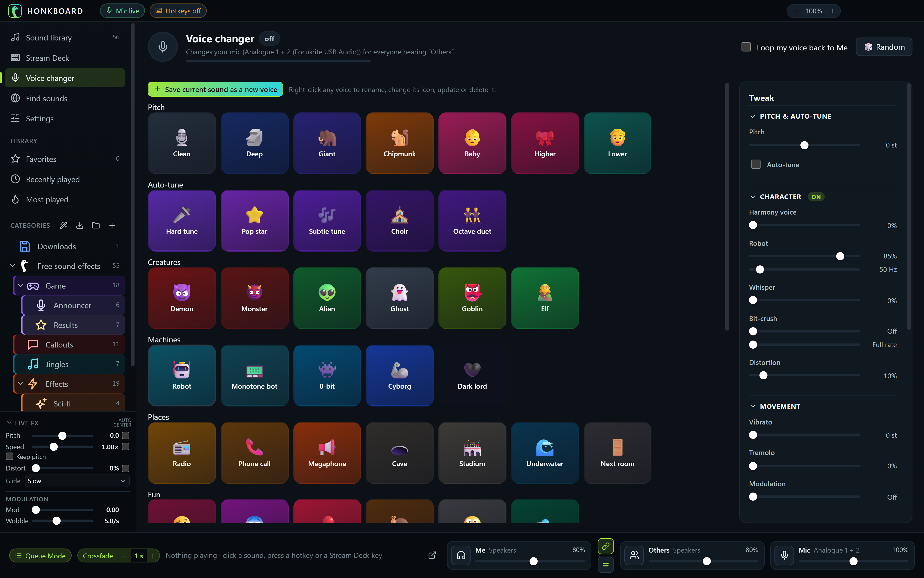Click the Random button

coord(884,47)
